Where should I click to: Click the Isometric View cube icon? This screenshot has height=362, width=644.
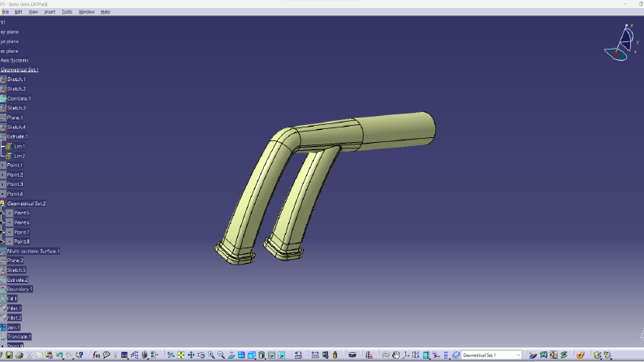(251, 355)
